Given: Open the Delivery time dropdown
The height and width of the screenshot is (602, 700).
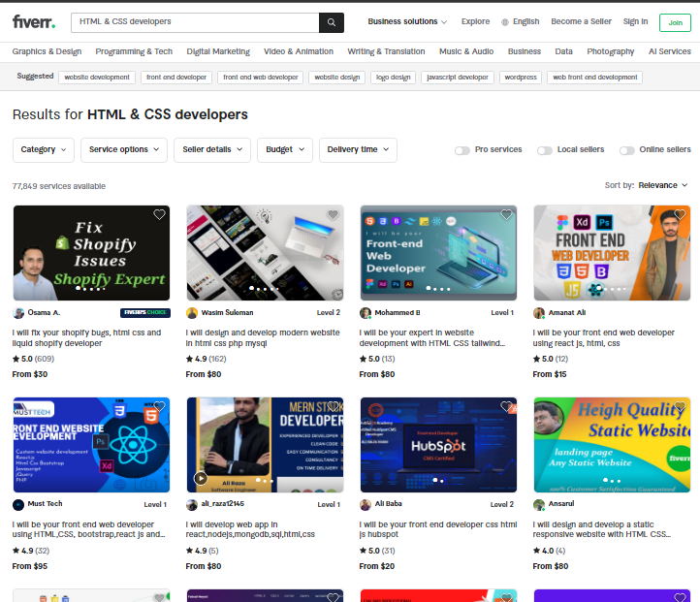Looking at the screenshot, I should point(358,150).
